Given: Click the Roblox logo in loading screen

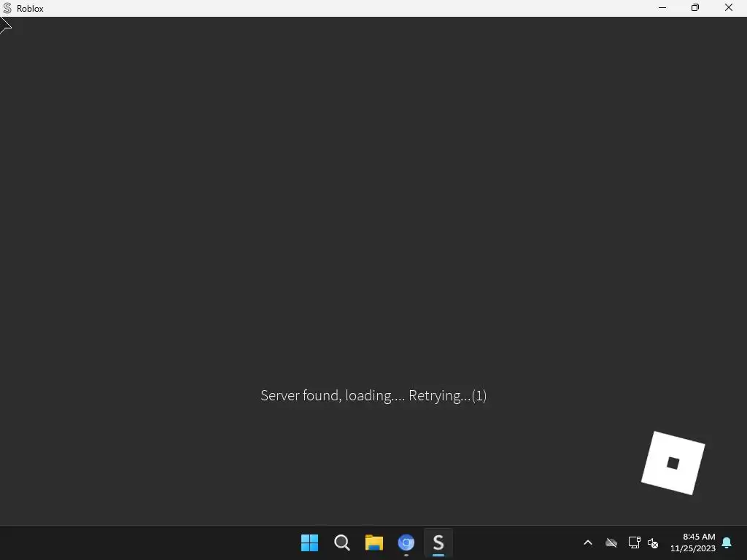Looking at the screenshot, I should click(673, 463).
